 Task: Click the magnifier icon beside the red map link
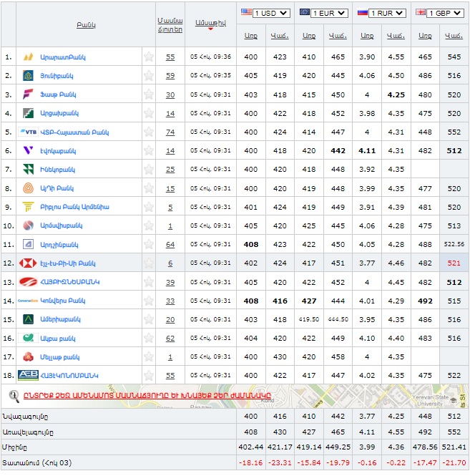[x=14, y=394]
